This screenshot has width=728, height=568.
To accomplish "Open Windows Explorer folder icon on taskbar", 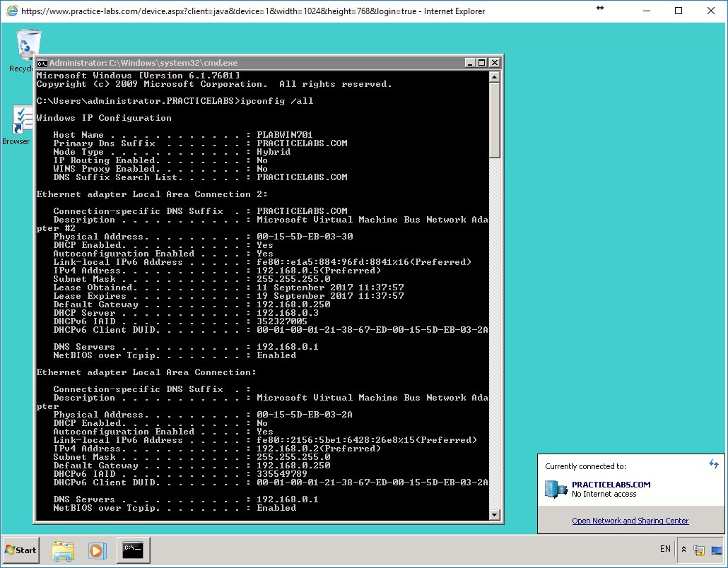I will tap(63, 550).
